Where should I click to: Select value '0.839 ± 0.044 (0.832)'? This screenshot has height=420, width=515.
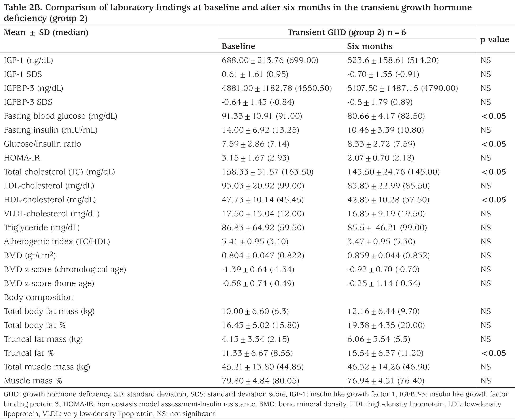tap(388, 255)
